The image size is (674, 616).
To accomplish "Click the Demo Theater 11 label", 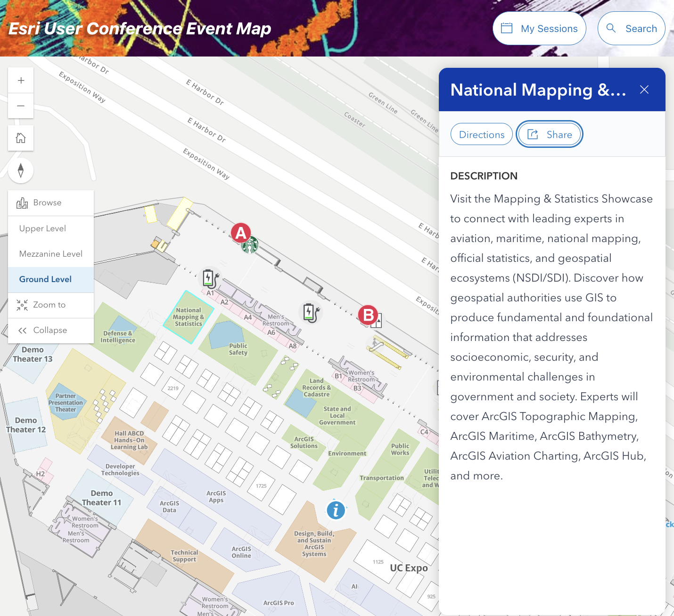I will pos(102,498).
